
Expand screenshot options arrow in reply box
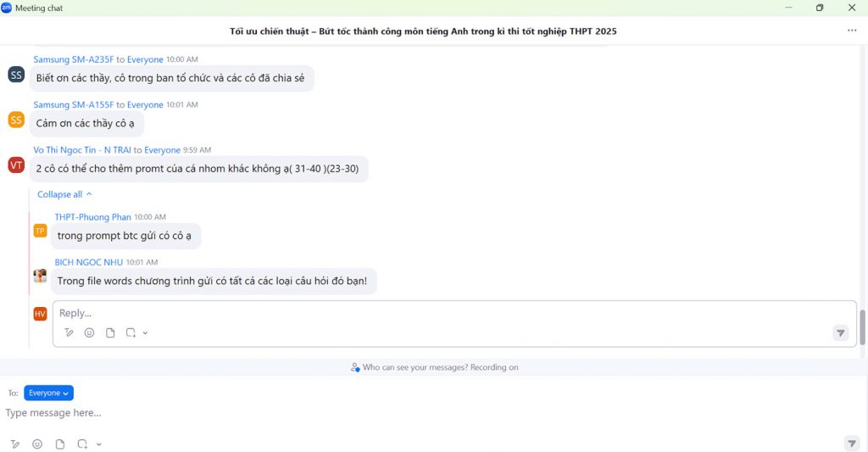145,333
